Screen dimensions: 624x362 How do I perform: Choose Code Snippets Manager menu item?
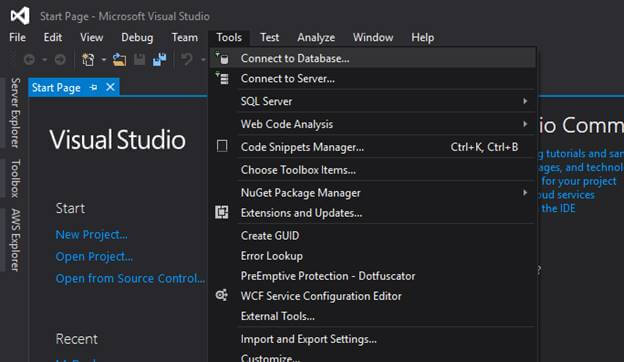[373, 147]
